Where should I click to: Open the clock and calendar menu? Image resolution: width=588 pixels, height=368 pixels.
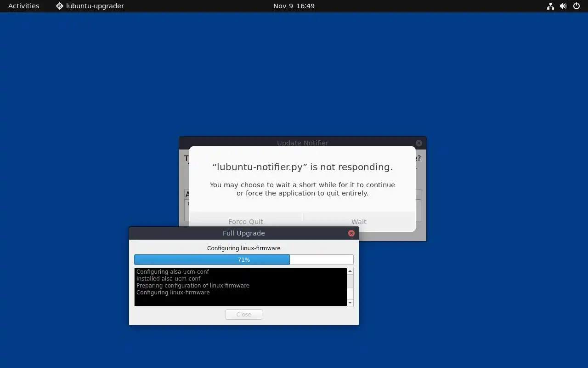(x=294, y=6)
